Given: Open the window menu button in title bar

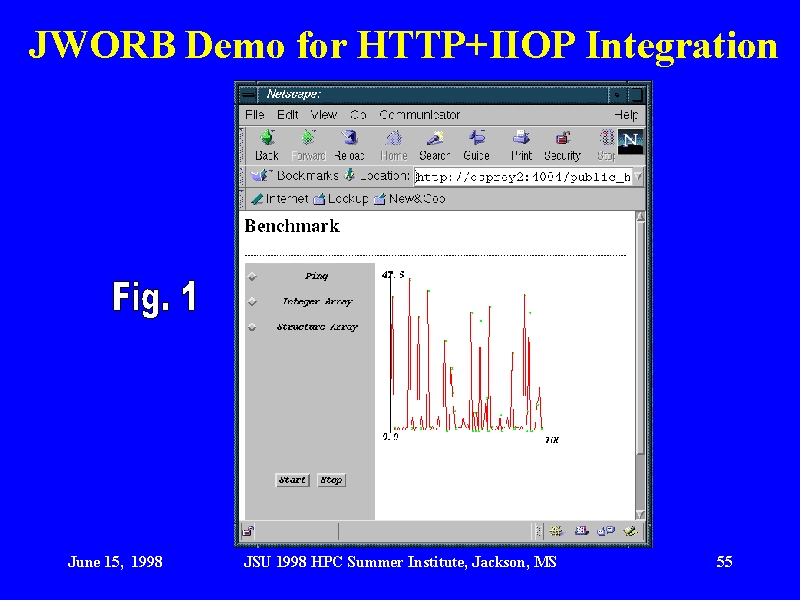Looking at the screenshot, I should tap(248, 94).
